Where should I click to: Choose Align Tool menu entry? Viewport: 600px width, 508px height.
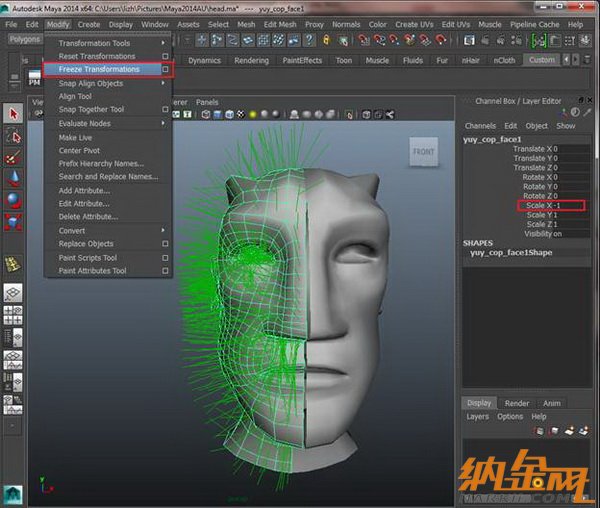[75, 96]
